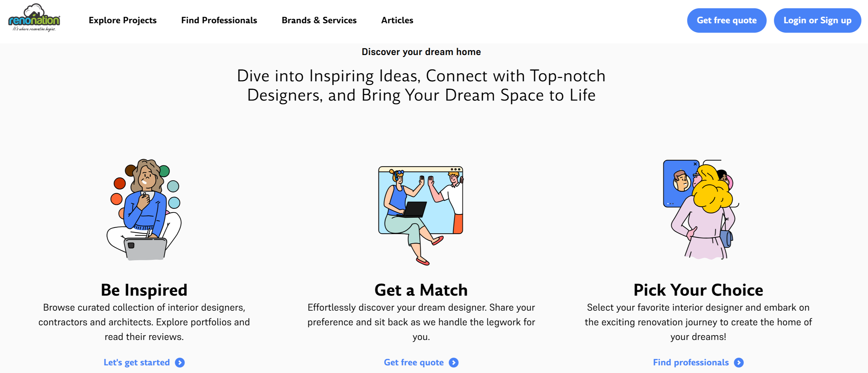Viewport: 868px width, 373px height.
Task: Click arrow icon beside Get free quote link
Action: (454, 363)
